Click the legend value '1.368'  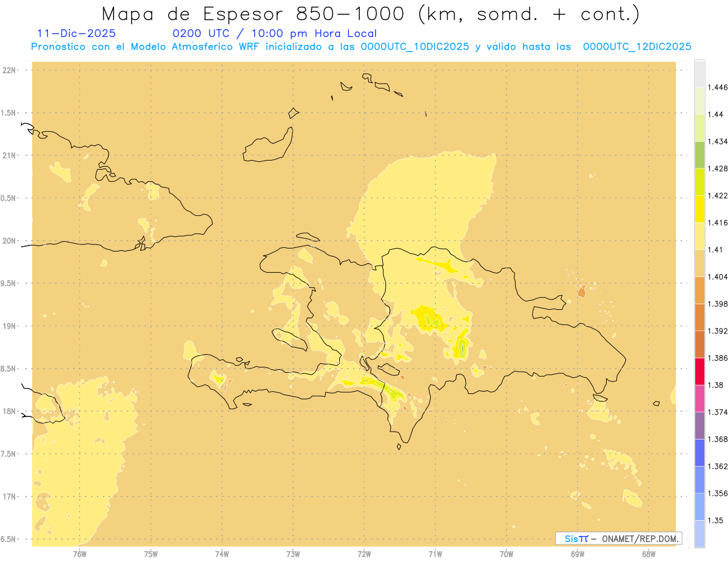click(x=718, y=439)
